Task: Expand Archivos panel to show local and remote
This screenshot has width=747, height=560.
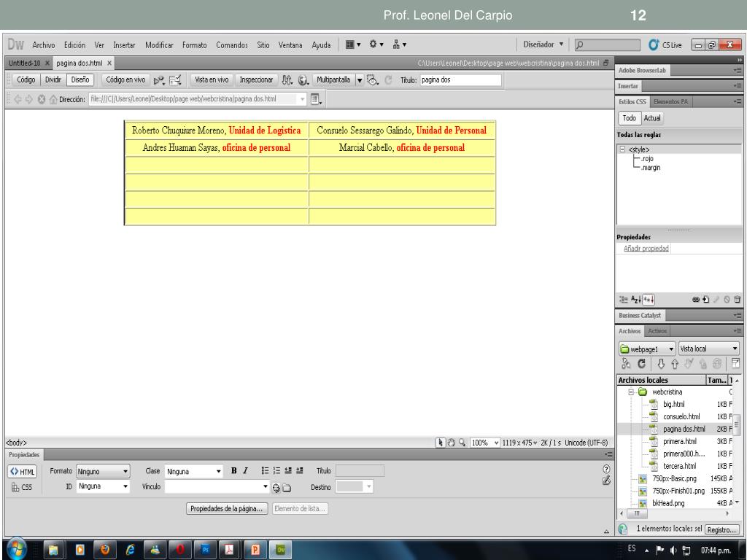Action: [x=735, y=364]
